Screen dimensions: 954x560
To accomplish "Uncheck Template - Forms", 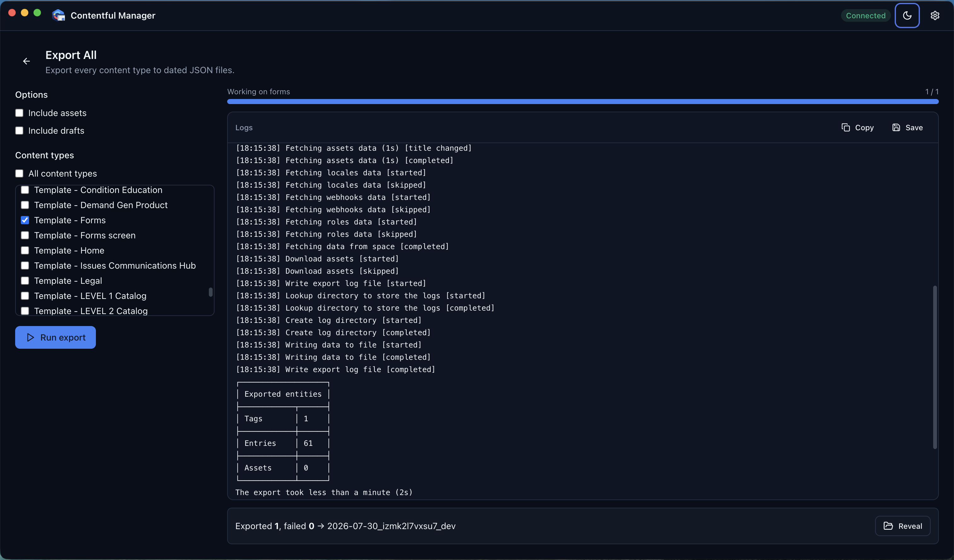I will 25,220.
